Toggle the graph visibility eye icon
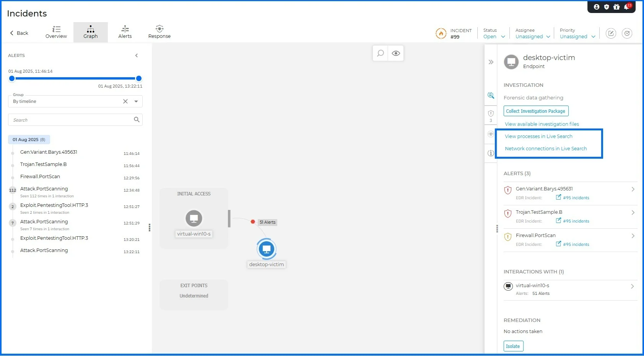The height and width of the screenshot is (356, 644). [x=396, y=53]
